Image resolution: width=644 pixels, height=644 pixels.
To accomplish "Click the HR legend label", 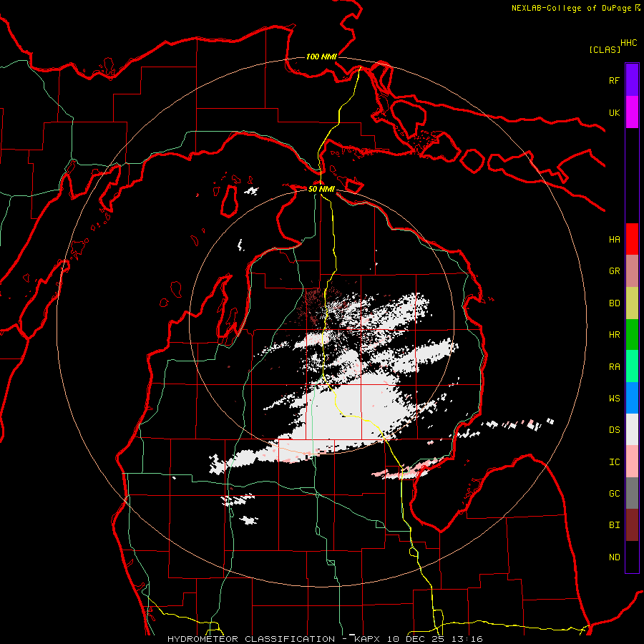I will pos(614,335).
